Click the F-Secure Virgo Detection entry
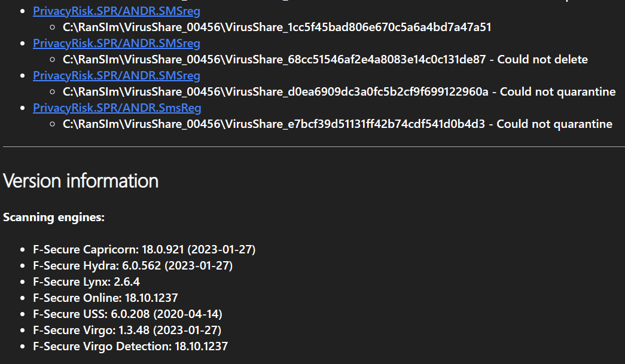Image resolution: width=625 pixels, height=364 pixels. point(130,346)
